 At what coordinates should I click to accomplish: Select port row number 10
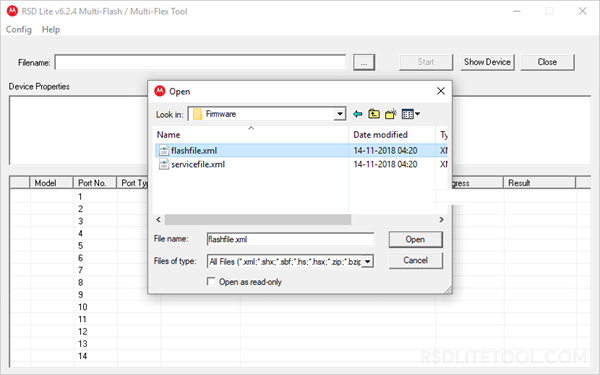(x=83, y=307)
